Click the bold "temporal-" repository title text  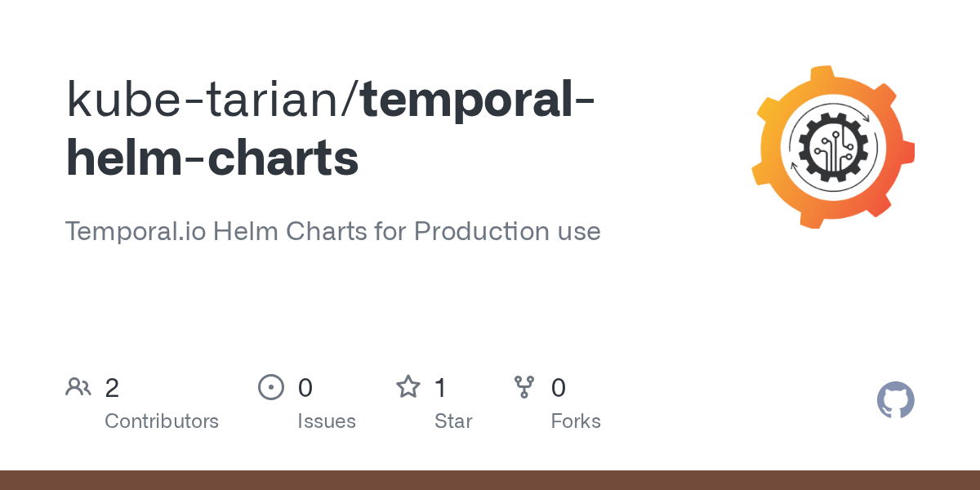click(477, 99)
